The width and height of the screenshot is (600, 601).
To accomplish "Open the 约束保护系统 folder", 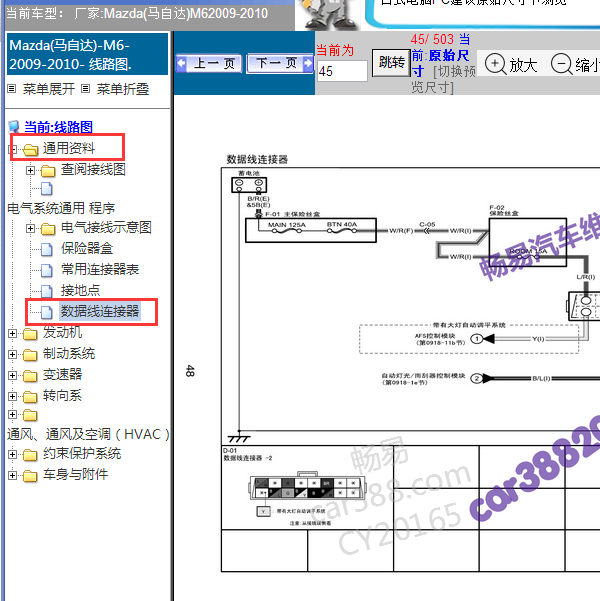I will (82, 453).
